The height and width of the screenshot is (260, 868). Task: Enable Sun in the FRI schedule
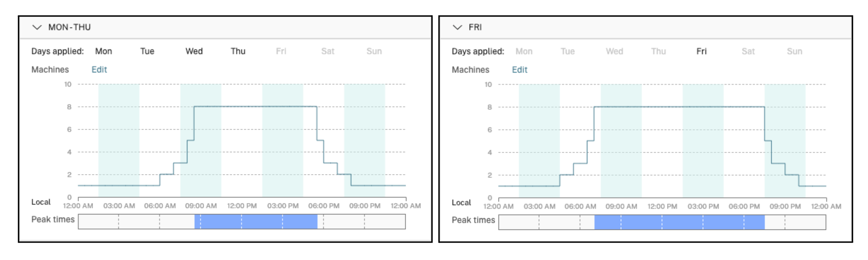coord(794,51)
